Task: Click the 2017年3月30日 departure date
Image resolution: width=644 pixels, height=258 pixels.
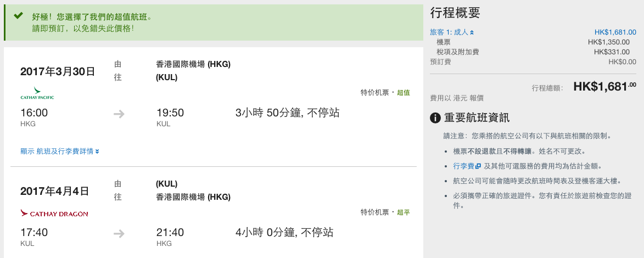Action: [x=58, y=71]
